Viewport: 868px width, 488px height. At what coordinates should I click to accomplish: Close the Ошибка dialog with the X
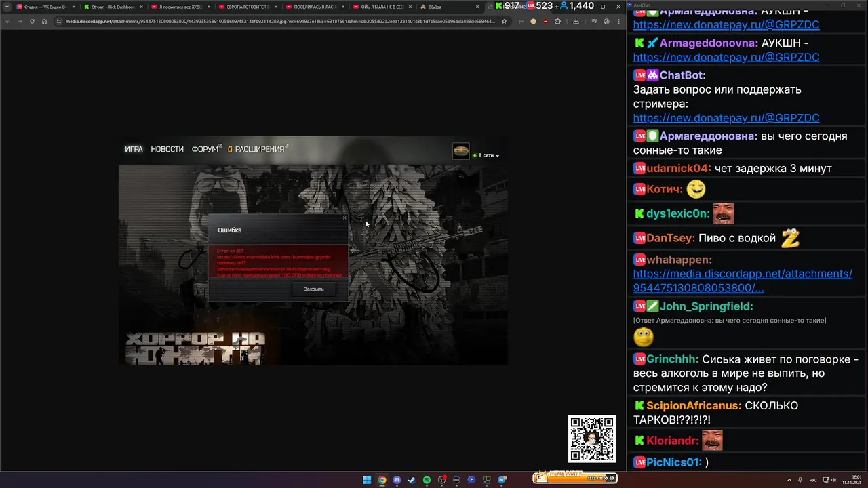[x=344, y=218]
